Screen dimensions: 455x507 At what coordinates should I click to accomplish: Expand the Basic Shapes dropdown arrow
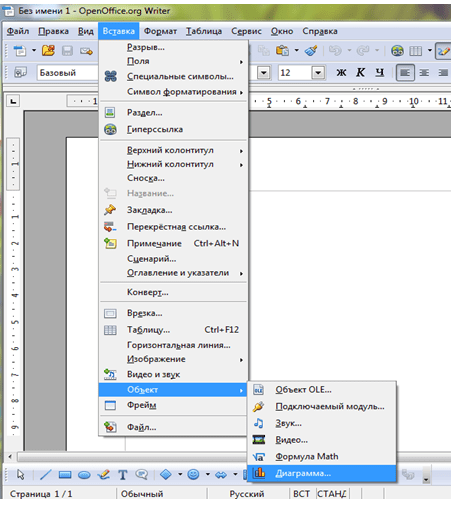coord(180,475)
